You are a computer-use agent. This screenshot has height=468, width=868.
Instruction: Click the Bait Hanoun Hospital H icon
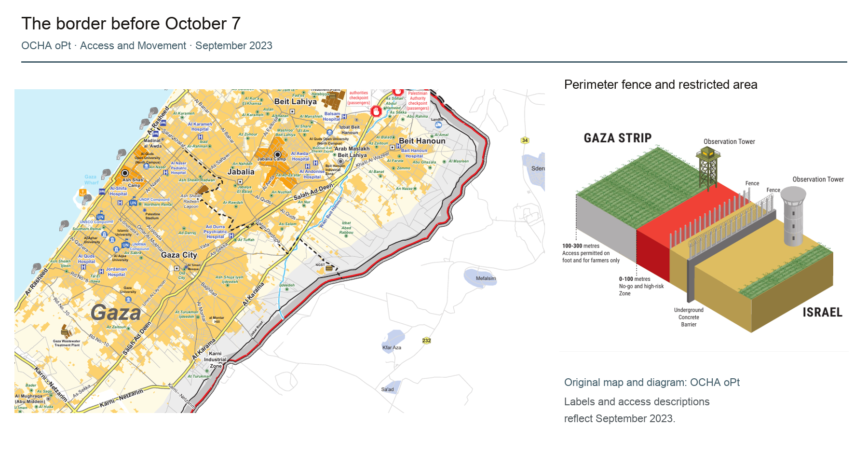(x=398, y=146)
